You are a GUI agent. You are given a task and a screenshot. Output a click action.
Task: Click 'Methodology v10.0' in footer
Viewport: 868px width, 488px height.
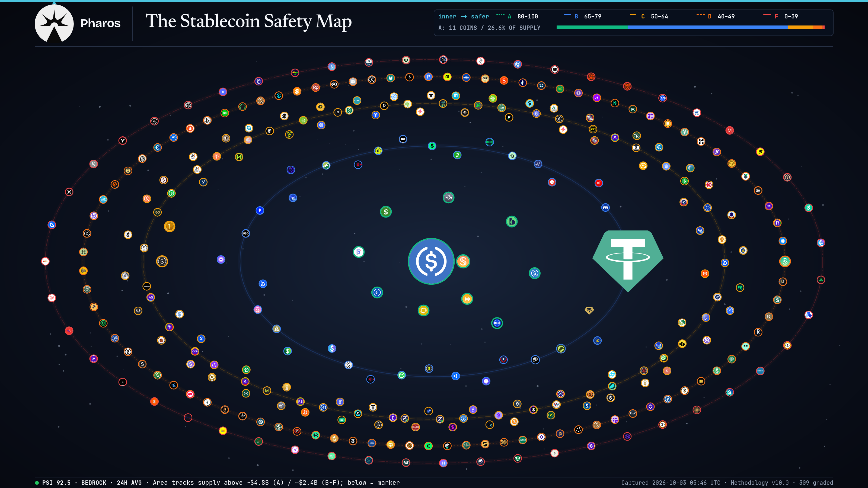click(x=759, y=483)
